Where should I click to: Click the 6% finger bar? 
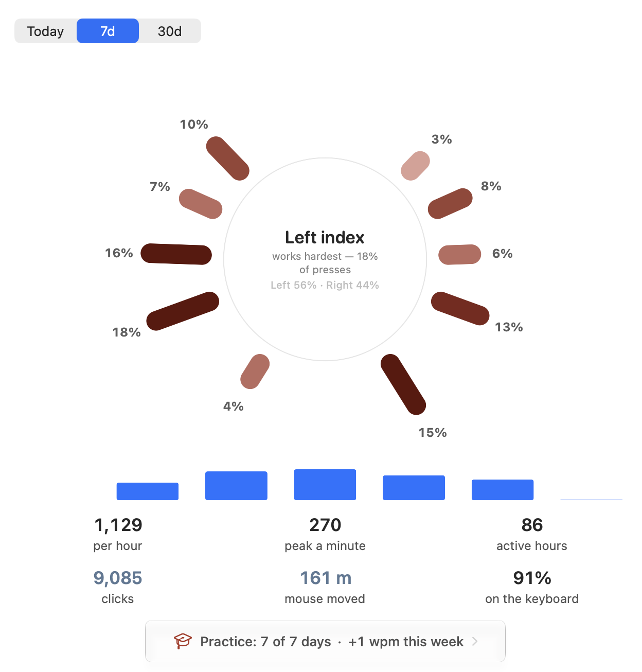pos(459,255)
